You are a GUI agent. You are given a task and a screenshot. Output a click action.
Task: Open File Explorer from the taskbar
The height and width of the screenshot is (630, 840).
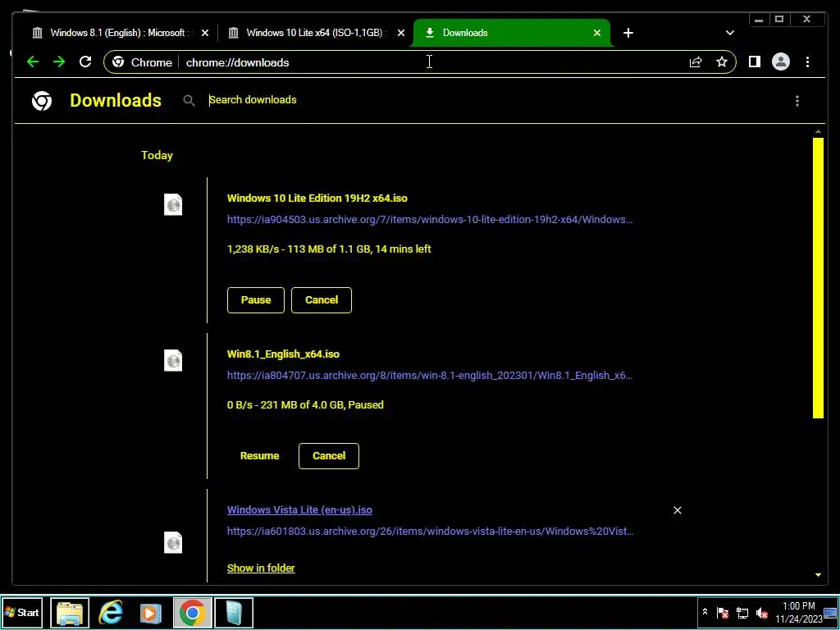click(x=70, y=612)
